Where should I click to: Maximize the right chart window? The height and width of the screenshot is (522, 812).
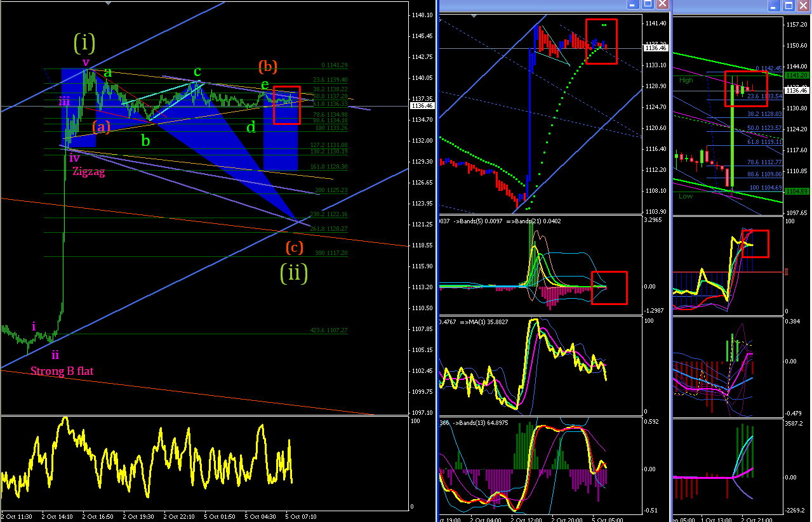[x=788, y=4]
